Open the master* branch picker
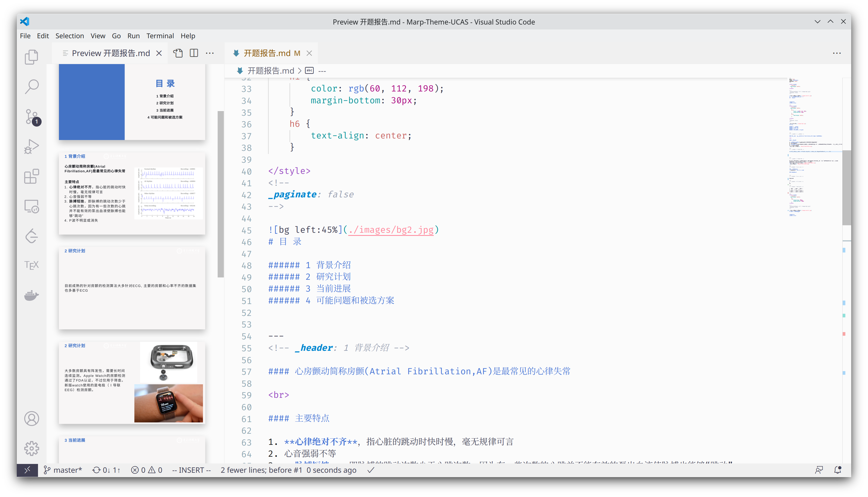 [63, 470]
